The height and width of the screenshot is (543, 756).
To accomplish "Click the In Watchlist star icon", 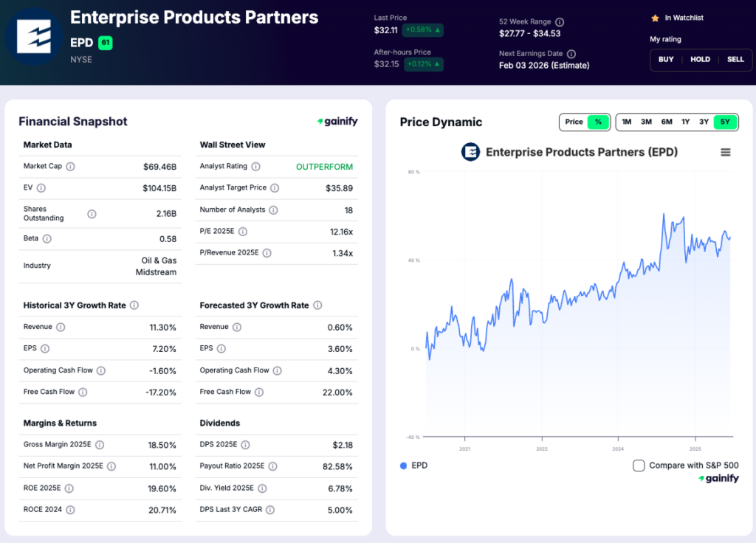I will click(655, 18).
